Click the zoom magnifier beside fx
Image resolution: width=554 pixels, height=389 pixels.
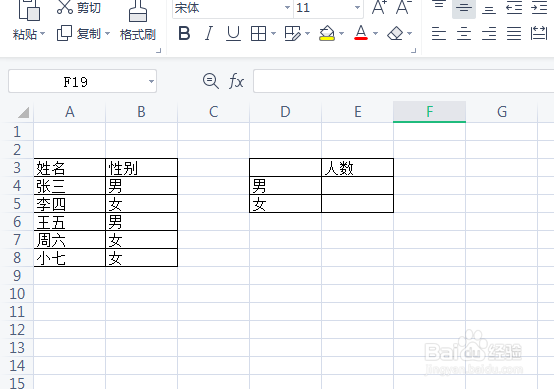(211, 81)
